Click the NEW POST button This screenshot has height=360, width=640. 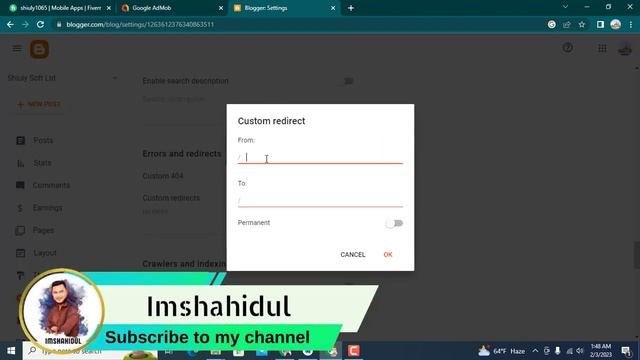click(39, 104)
